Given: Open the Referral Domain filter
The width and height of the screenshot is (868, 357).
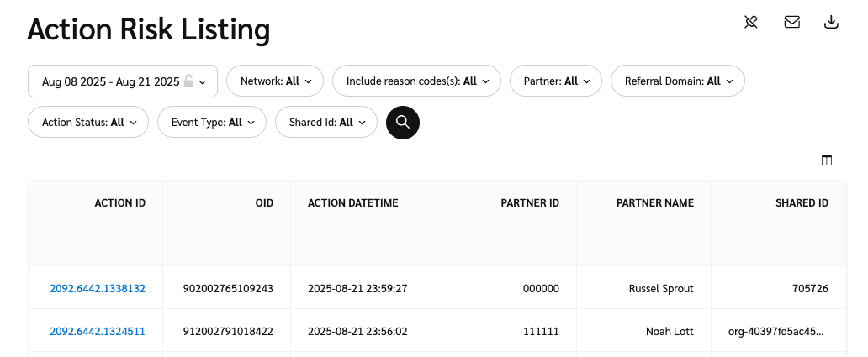Looking at the screenshot, I should 677,81.
